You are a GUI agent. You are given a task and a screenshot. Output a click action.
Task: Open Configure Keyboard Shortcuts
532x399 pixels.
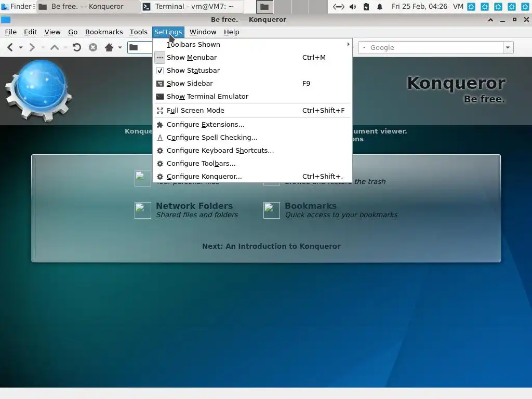pyautogui.click(x=253, y=150)
